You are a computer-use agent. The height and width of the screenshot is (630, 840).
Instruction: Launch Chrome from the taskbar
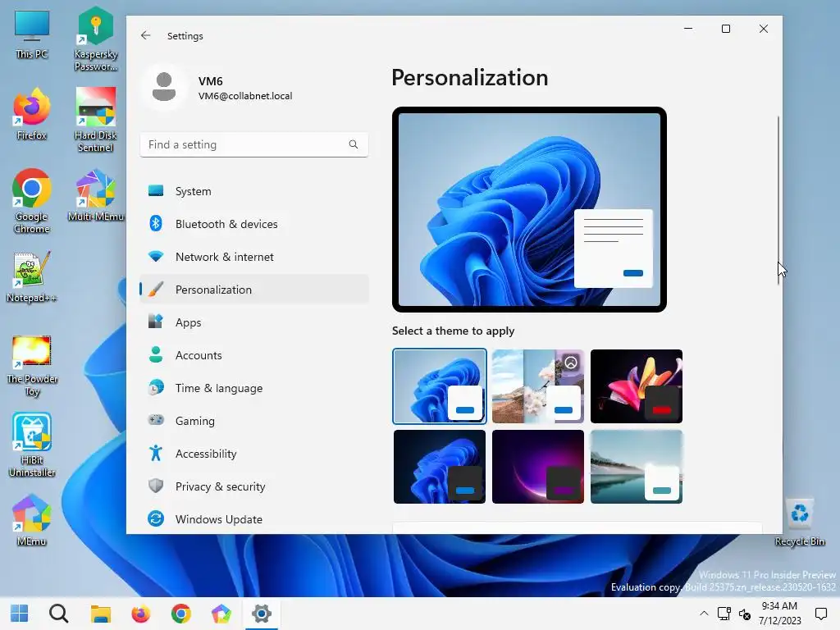[181, 614]
